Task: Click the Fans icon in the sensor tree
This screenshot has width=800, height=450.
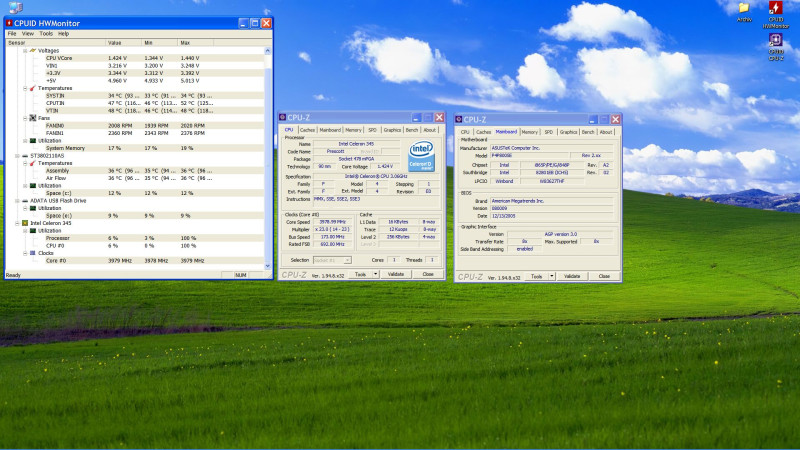Action: click(33, 118)
